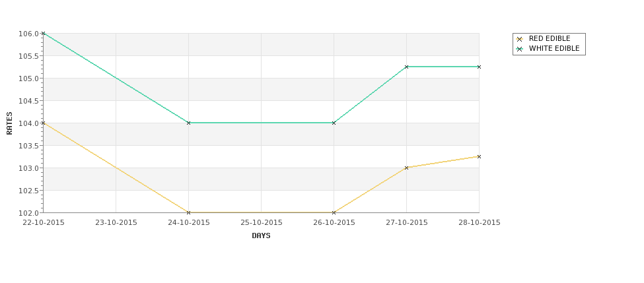Click the RATES axis title
The width and height of the screenshot is (644, 283).
(x=9, y=123)
